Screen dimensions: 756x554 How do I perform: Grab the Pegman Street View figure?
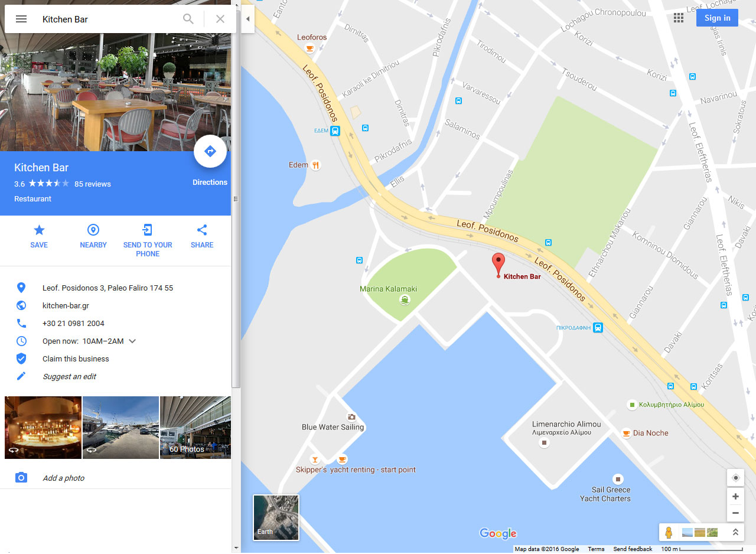(669, 532)
